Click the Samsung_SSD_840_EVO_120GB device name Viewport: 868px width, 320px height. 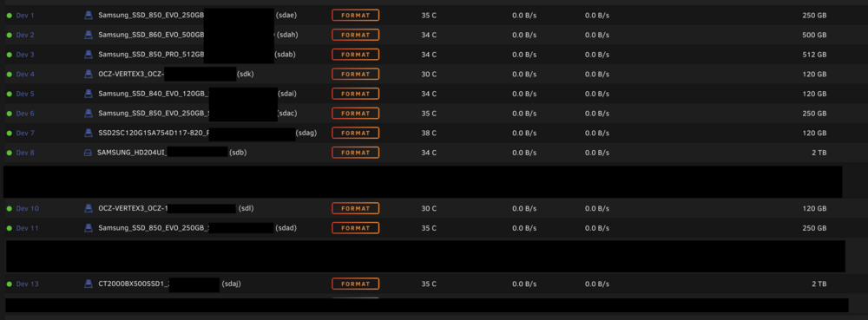click(x=153, y=94)
